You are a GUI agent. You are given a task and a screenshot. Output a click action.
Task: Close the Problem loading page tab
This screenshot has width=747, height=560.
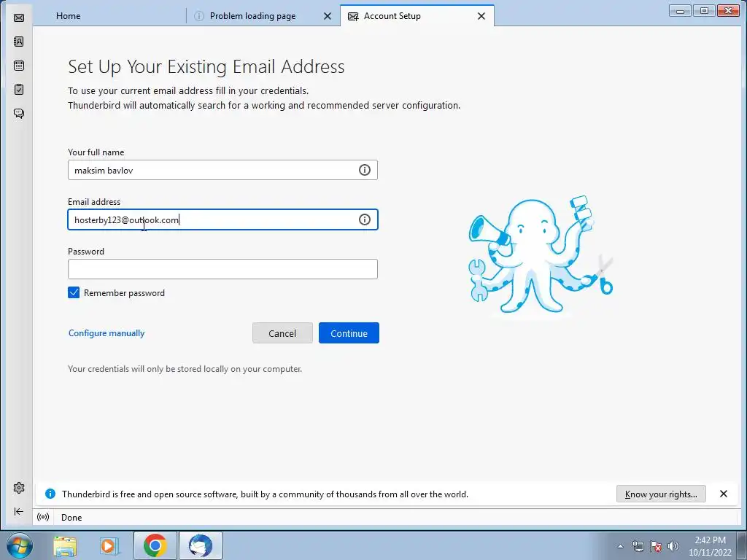[x=328, y=16]
